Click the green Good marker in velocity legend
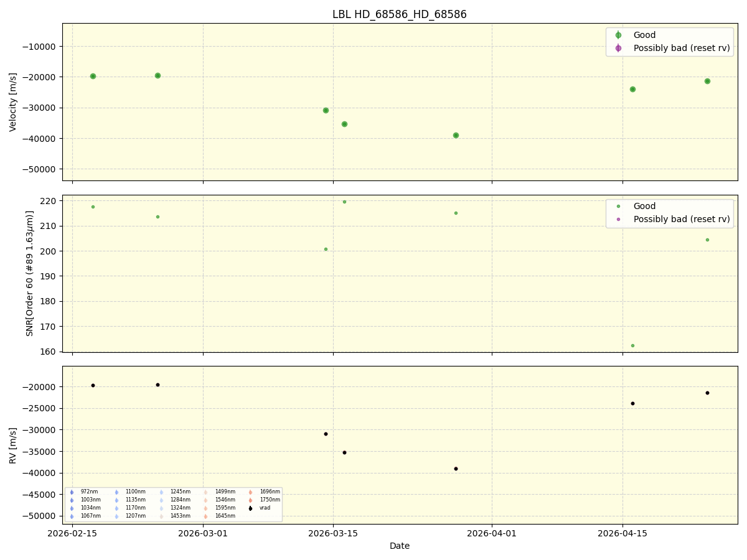 [618, 35]
